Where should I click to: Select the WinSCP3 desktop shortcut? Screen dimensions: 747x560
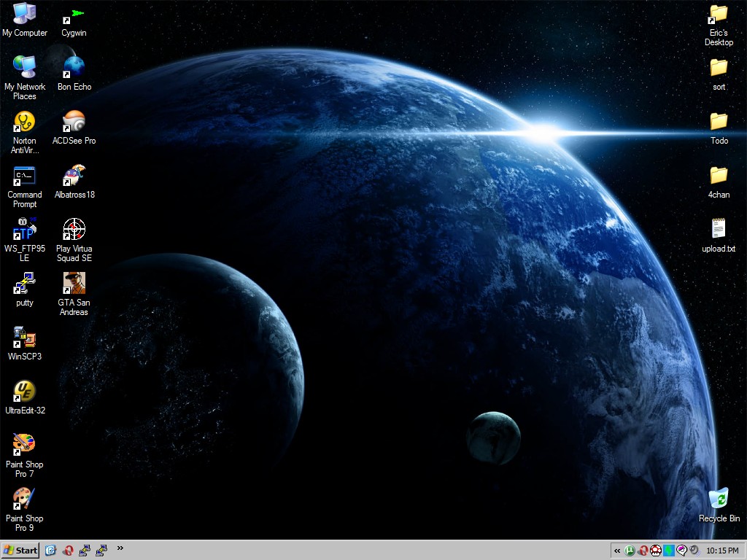click(25, 343)
